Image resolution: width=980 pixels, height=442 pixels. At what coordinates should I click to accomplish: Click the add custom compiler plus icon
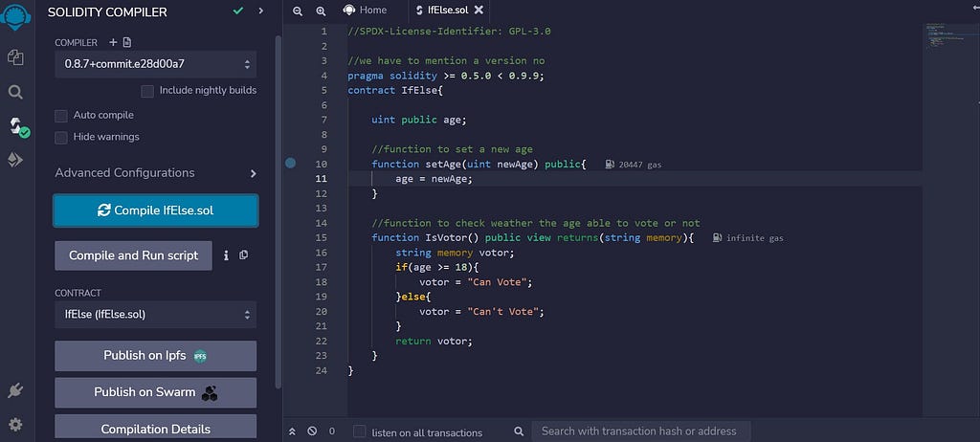click(x=113, y=42)
